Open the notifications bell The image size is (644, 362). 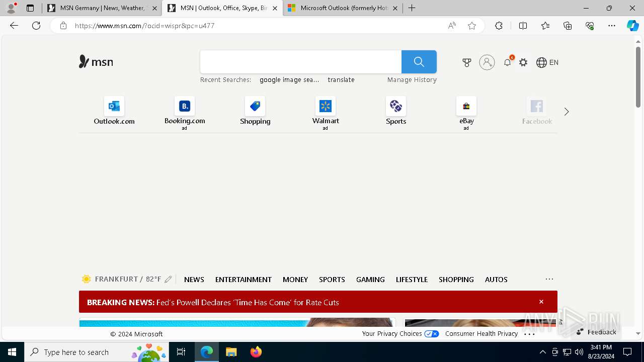(508, 62)
